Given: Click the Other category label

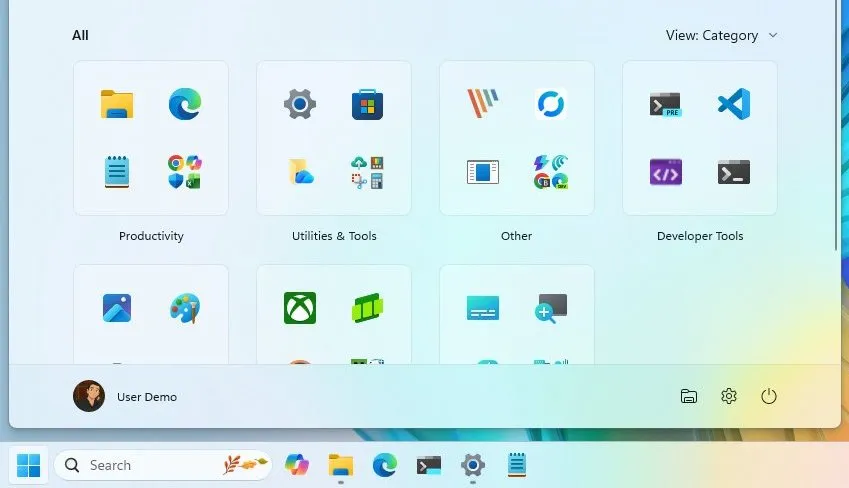Looking at the screenshot, I should (517, 236).
